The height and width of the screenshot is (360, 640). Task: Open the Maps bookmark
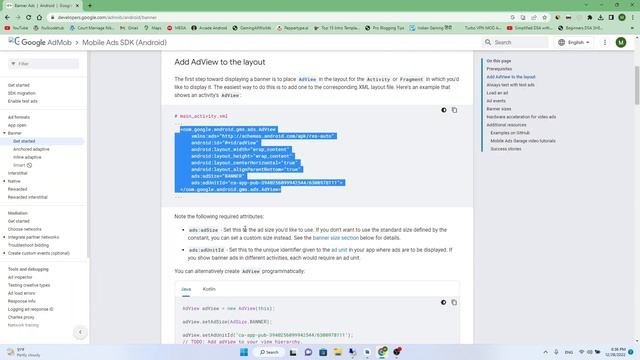coord(153,28)
